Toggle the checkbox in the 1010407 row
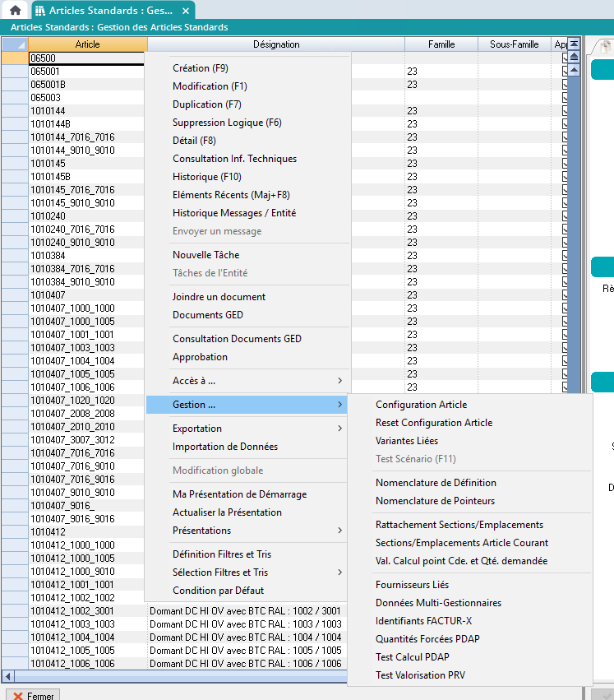The image size is (614, 700). 564,295
